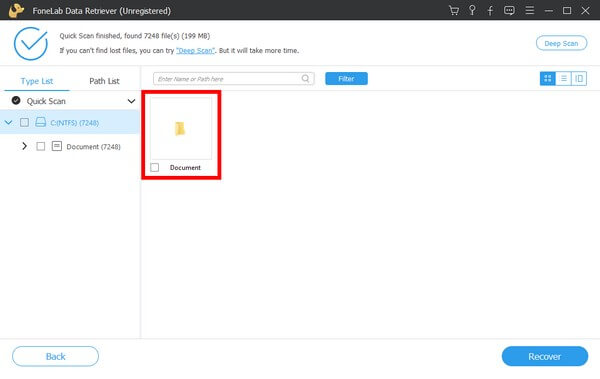Viewport: 600px width, 379px height.
Task: Click the Back button
Action: click(55, 356)
